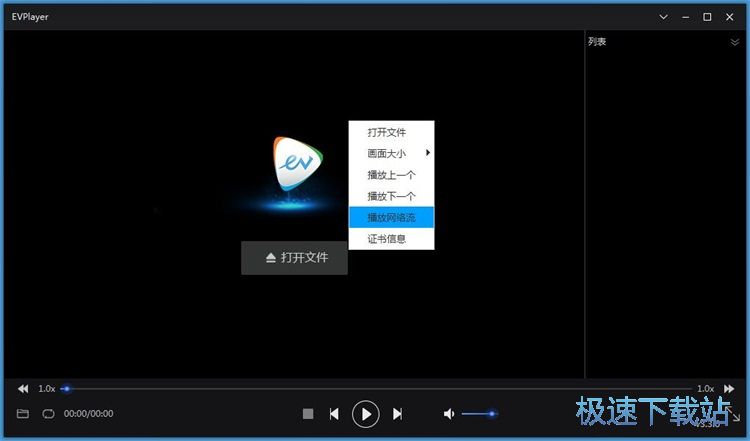Expand the 画面大小 submenu
Image resolution: width=750 pixels, height=441 pixels.
pos(392,153)
